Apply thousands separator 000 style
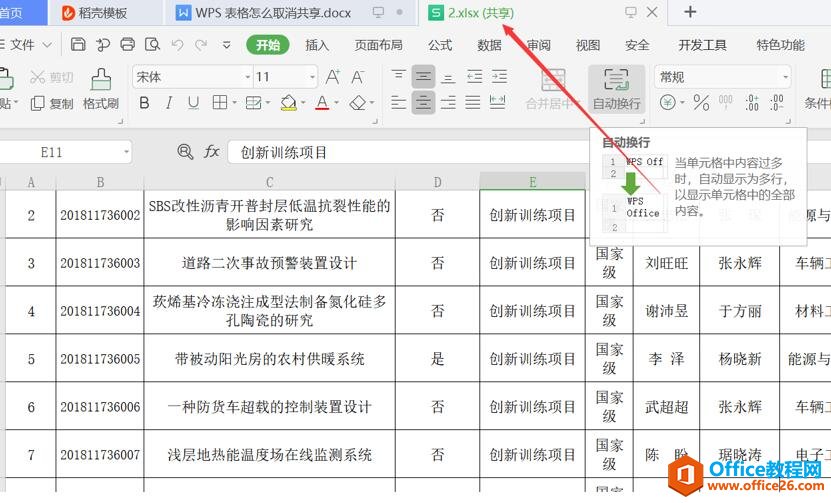Screen dimensions: 831x503 tap(726, 102)
